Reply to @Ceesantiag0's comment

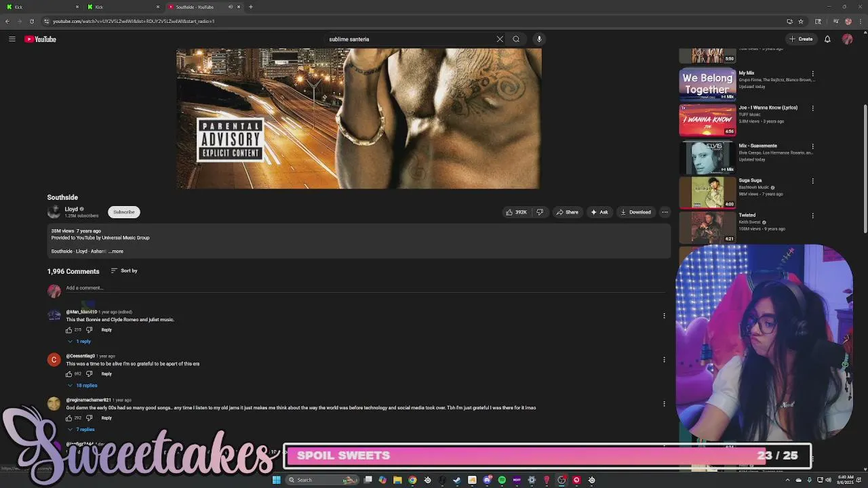[106, 374]
